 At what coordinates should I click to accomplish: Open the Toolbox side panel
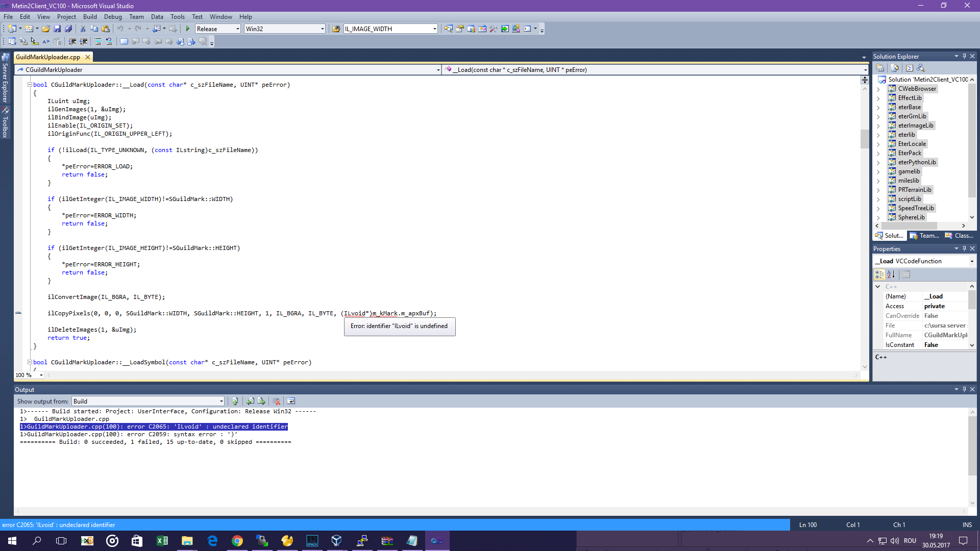tap(5, 122)
